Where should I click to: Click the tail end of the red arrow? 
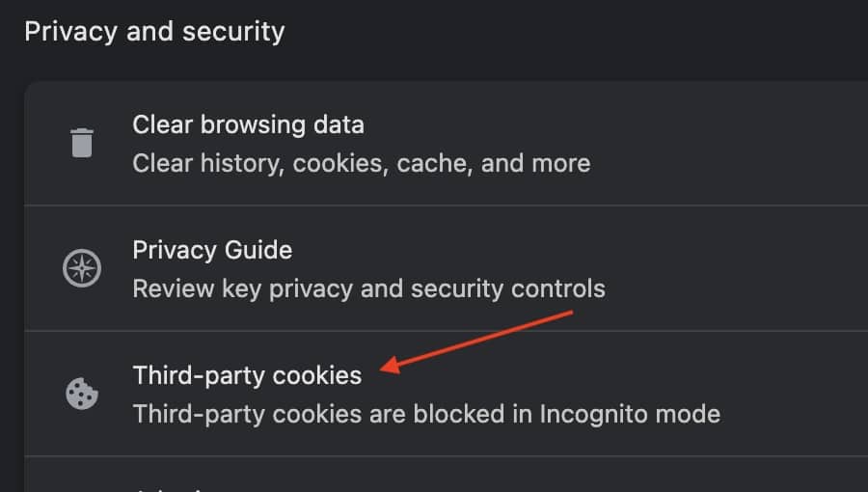(x=573, y=313)
